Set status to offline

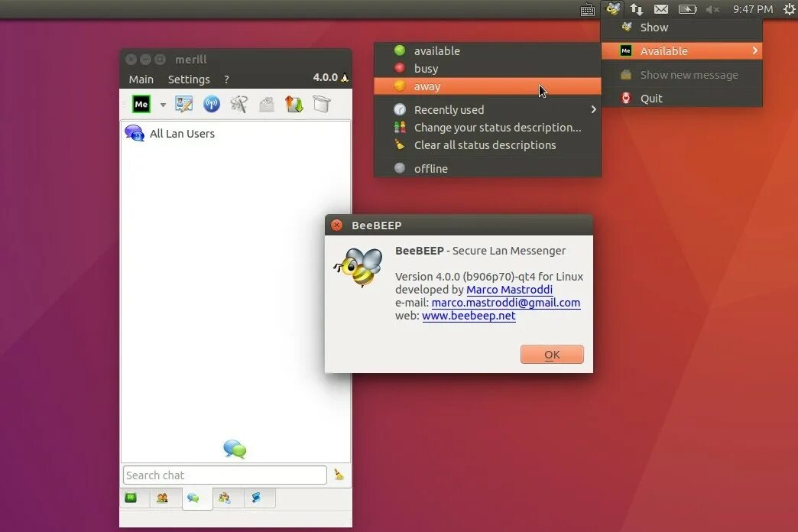(488, 168)
